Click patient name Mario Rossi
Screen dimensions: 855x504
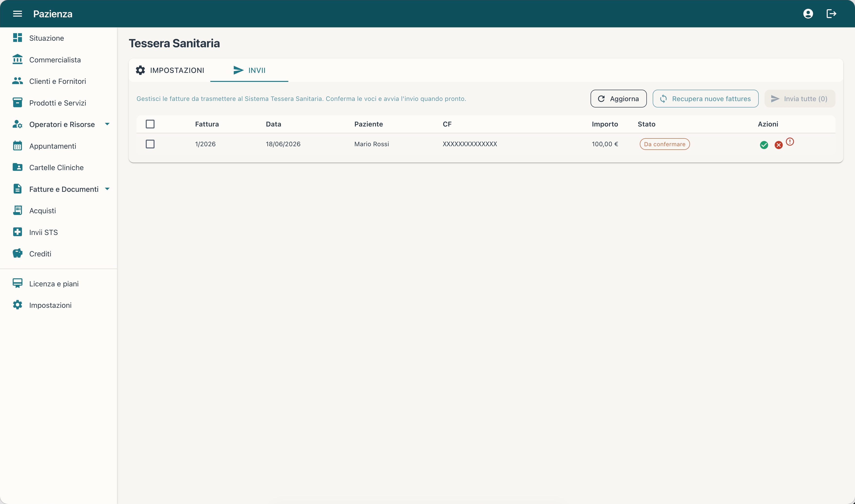pyautogui.click(x=371, y=144)
